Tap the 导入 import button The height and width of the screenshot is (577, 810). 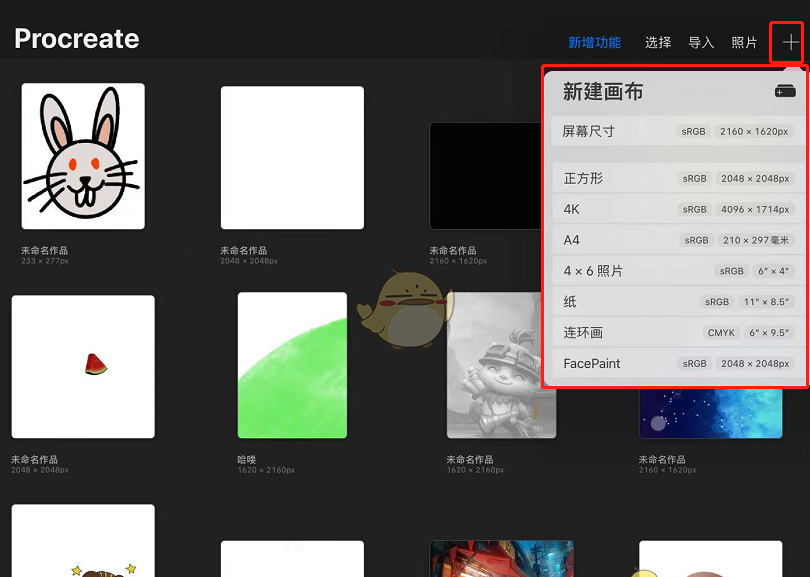[x=702, y=42]
